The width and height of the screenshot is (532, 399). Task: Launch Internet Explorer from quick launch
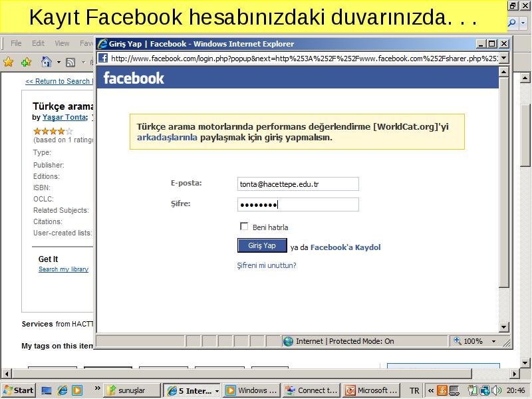[62, 390]
